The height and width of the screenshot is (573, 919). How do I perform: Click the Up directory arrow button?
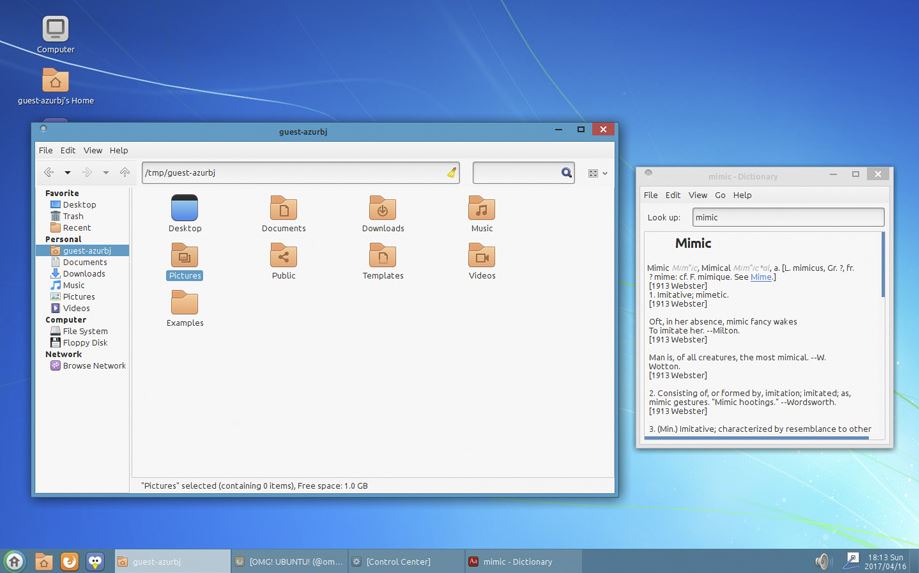[x=125, y=173]
